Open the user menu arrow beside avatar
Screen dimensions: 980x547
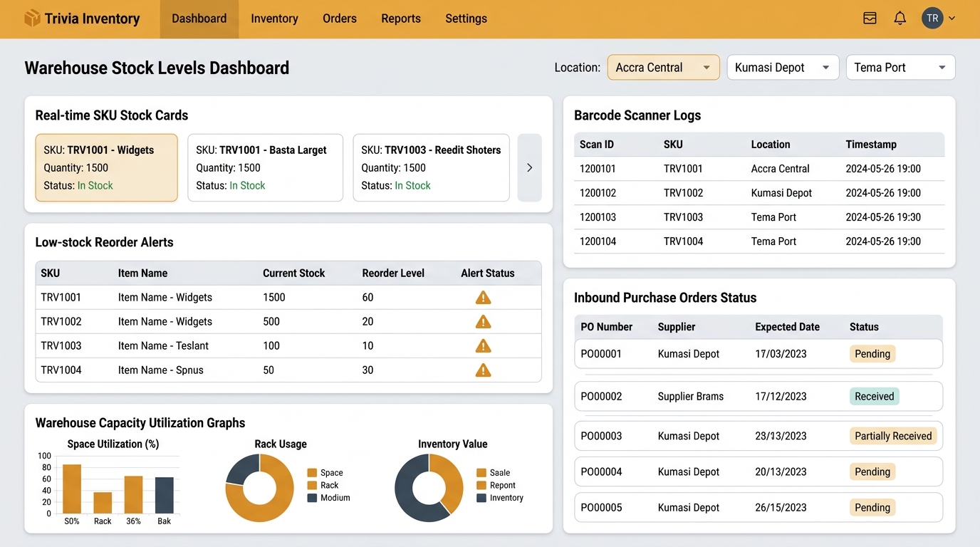tap(952, 19)
